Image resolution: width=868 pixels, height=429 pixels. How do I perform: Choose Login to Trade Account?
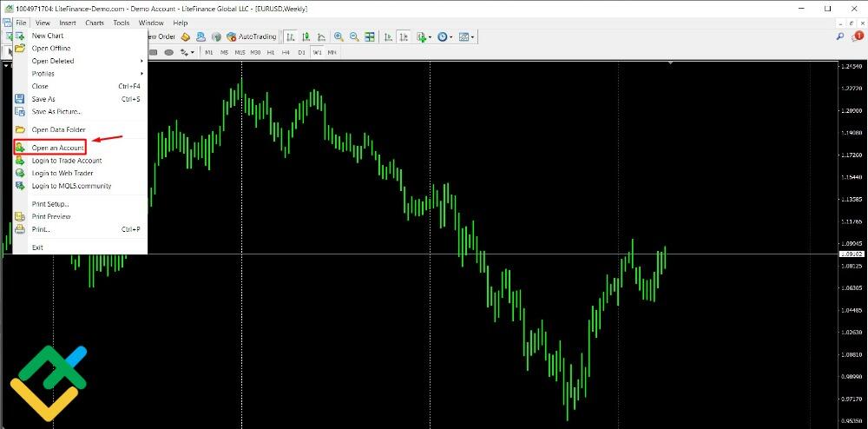(80, 161)
